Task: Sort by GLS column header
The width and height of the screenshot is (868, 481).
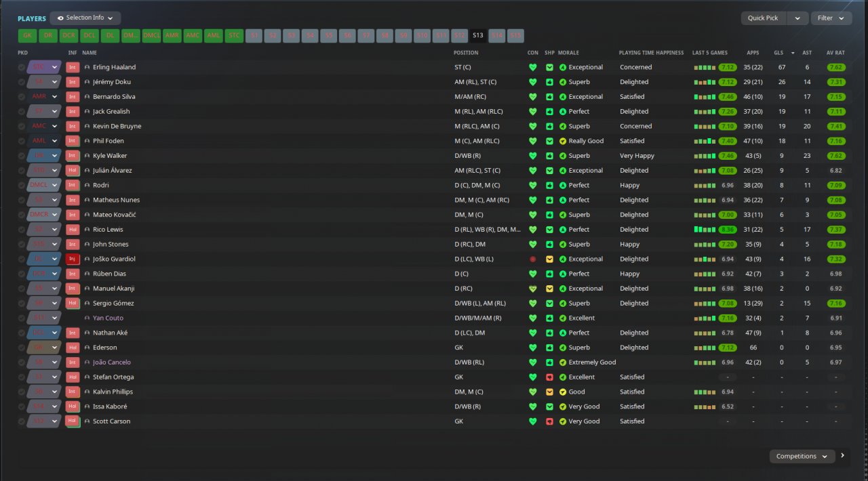Action: pos(778,53)
